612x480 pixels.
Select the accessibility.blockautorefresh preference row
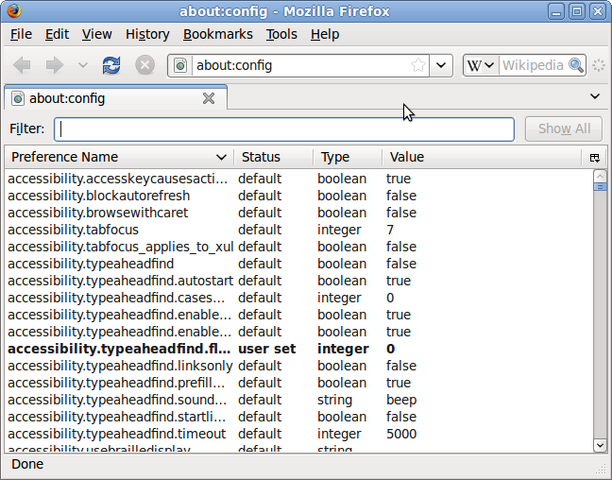299,196
